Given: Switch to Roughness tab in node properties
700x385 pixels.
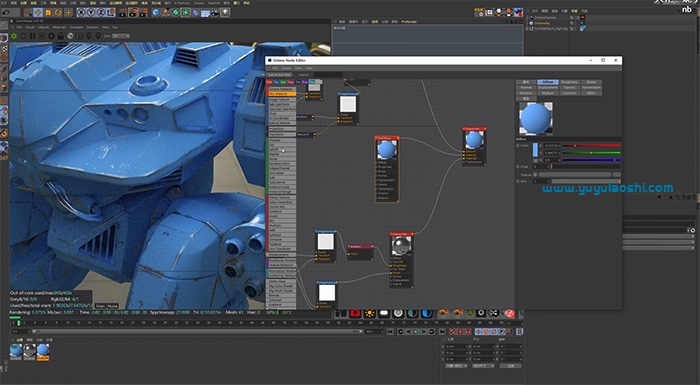Looking at the screenshot, I should (569, 82).
